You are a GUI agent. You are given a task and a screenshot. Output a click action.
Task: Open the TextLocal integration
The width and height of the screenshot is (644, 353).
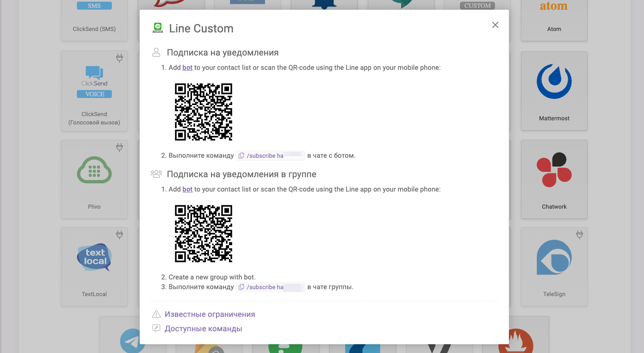click(x=94, y=266)
